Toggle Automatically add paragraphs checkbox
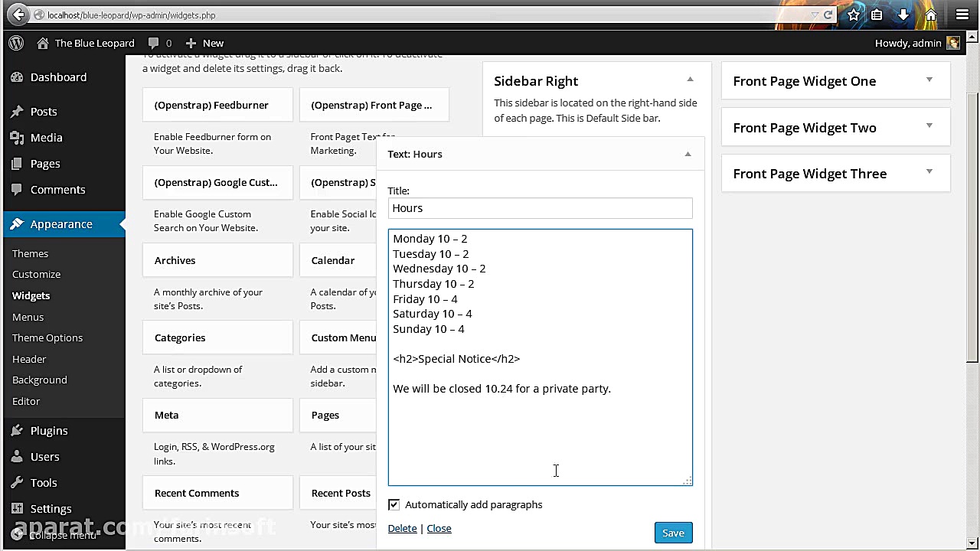The image size is (980, 551). coord(394,504)
